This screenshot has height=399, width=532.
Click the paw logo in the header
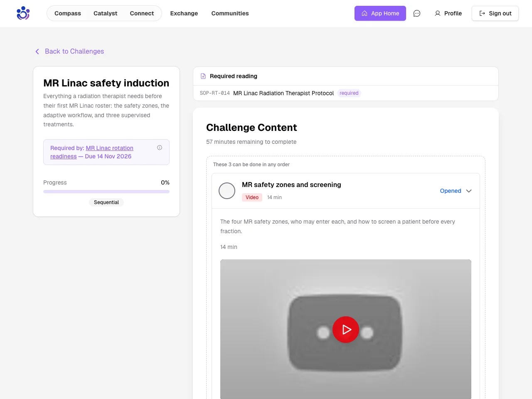click(23, 13)
